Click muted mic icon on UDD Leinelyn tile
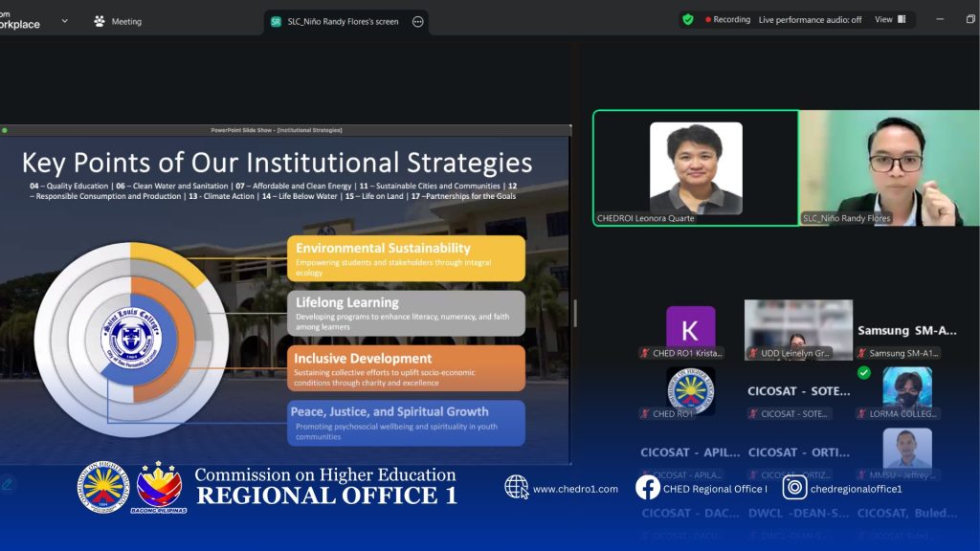Image resolution: width=980 pixels, height=551 pixels. 753,353
